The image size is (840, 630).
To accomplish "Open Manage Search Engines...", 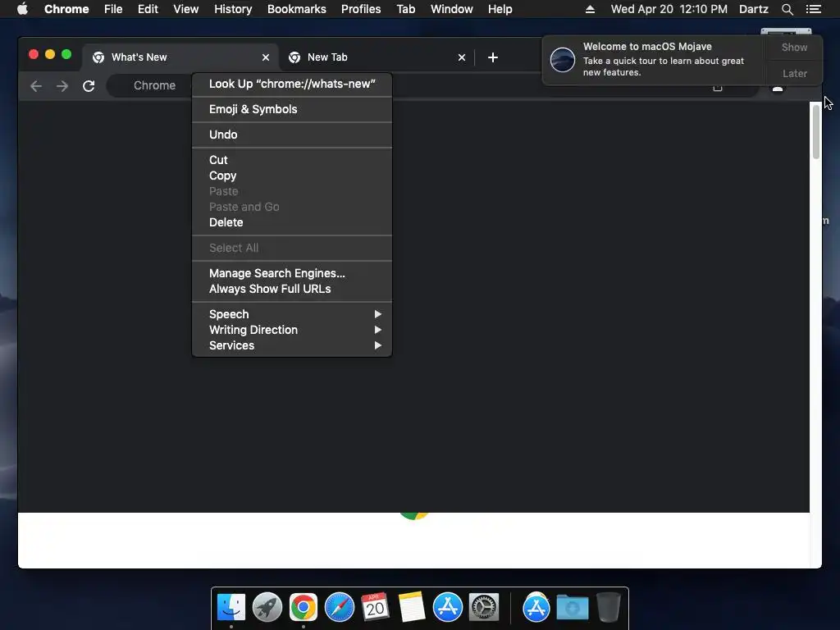I will (x=292, y=273).
